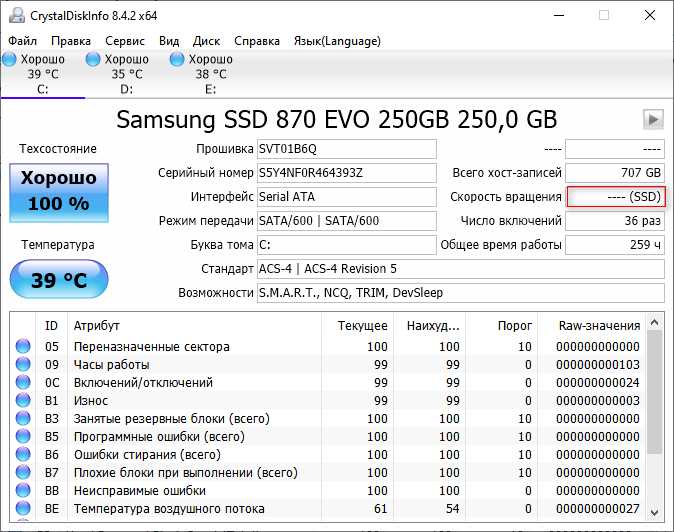The image size is (674, 532).
Task: Click the Стандарт field ACS-4 Revision 5
Action: click(x=461, y=269)
